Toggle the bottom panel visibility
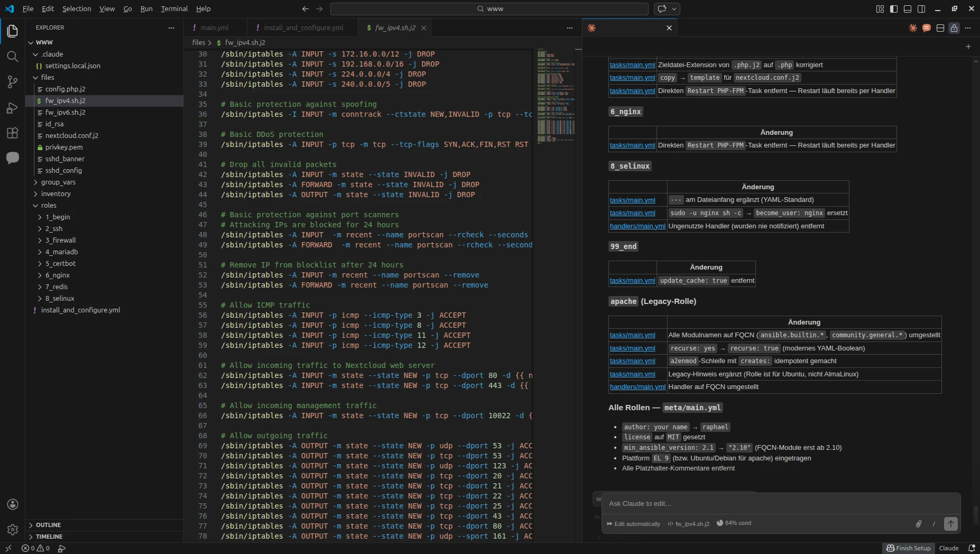980x554 pixels. (x=908, y=9)
